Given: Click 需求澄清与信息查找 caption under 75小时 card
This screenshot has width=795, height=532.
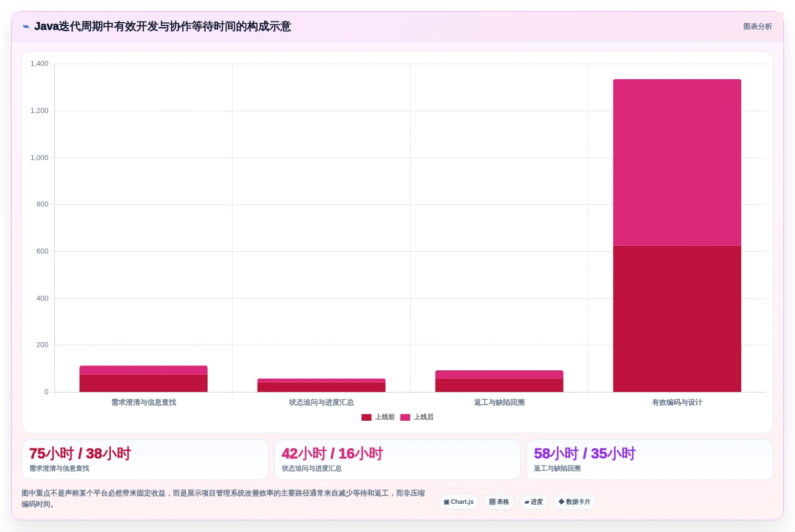Looking at the screenshot, I should (59, 468).
